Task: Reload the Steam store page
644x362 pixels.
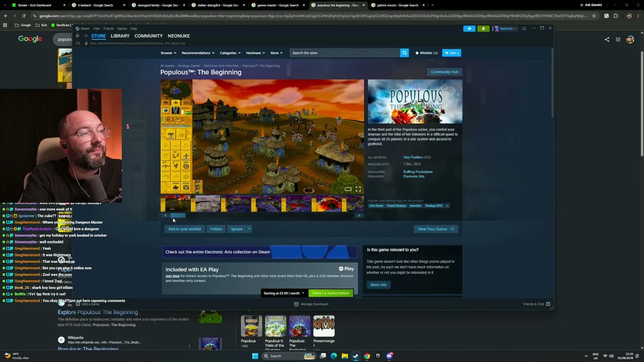Action: 78,43
